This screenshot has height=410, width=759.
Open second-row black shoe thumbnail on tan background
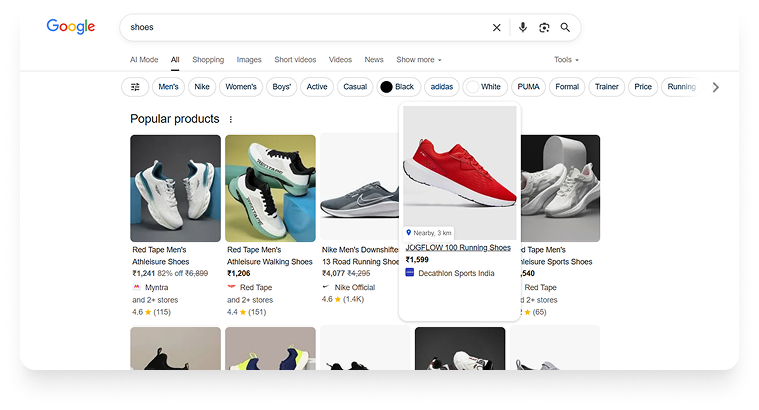pyautogui.click(x=175, y=349)
